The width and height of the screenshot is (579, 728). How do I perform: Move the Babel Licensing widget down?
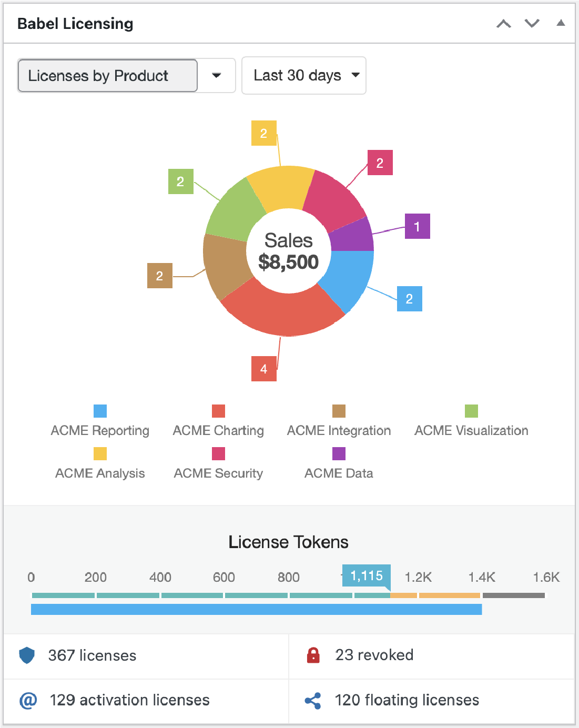(x=532, y=24)
